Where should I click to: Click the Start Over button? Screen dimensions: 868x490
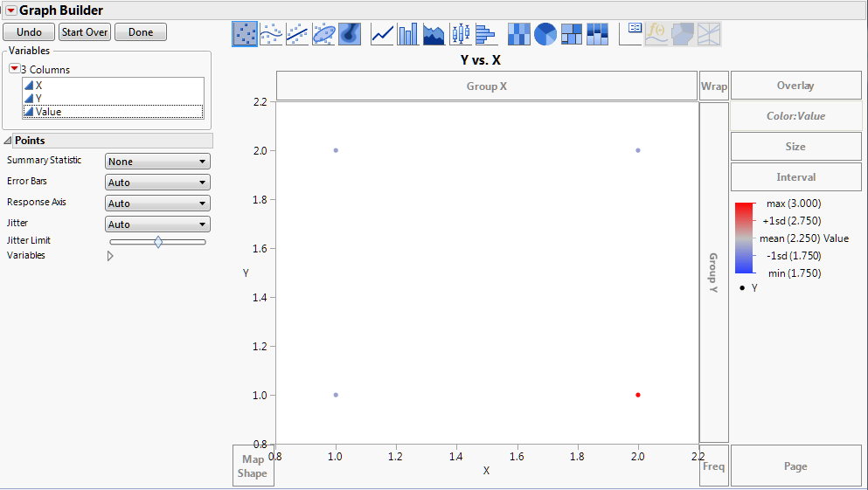coord(85,32)
